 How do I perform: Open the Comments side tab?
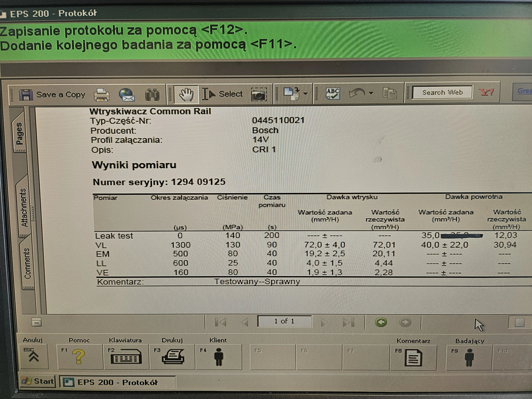(x=27, y=264)
